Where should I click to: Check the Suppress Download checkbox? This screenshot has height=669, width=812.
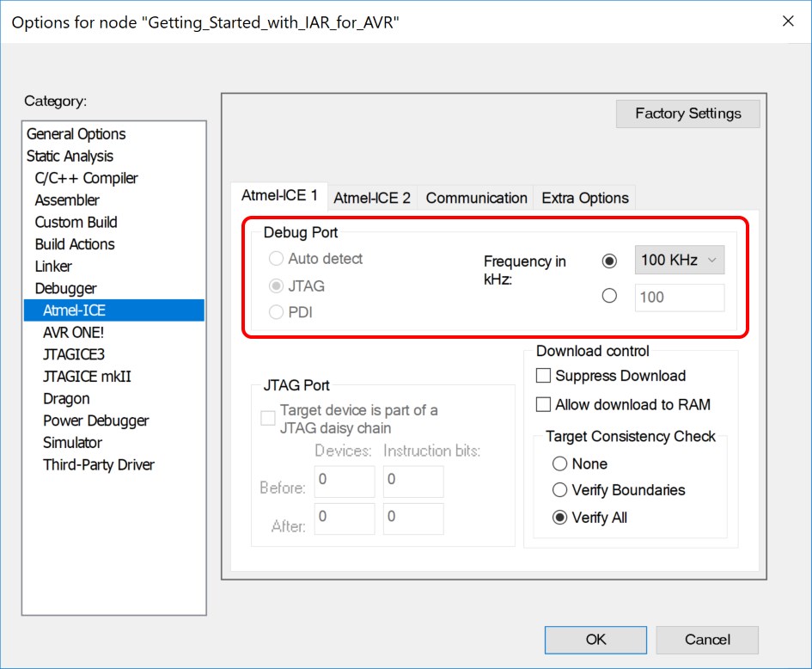[543, 376]
